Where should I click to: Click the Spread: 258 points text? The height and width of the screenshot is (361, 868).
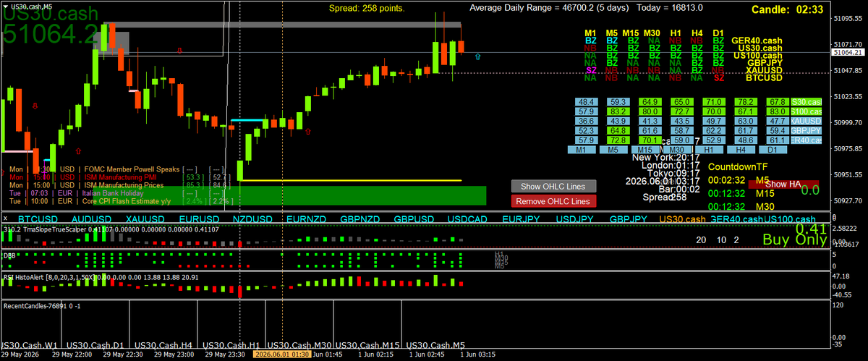[x=367, y=9]
